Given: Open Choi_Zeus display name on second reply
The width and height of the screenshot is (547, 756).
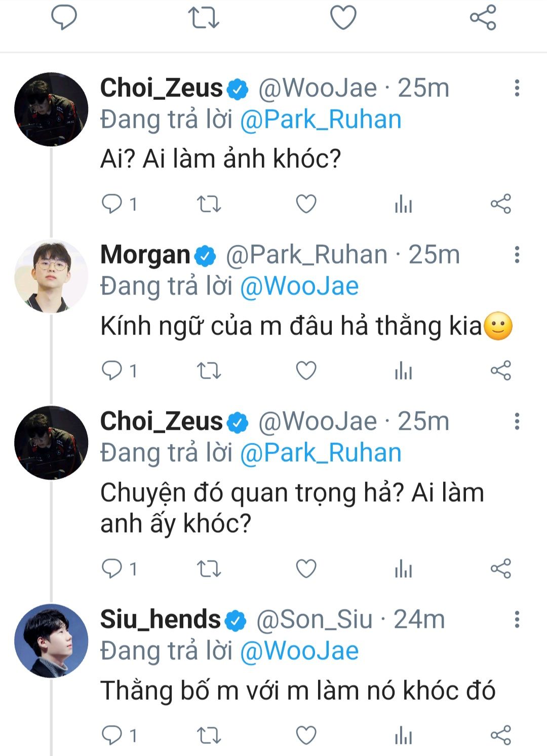Looking at the screenshot, I should (161, 422).
